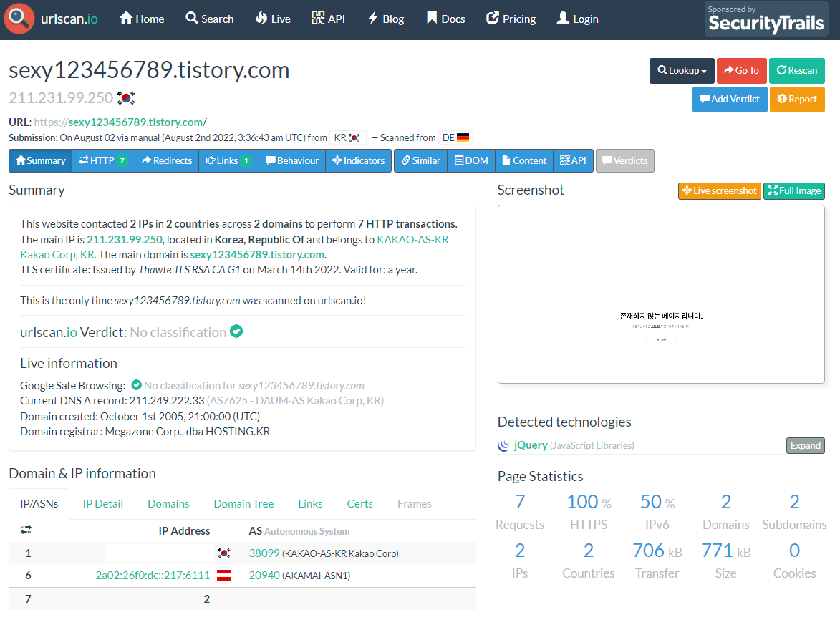The height and width of the screenshot is (630, 840).
Task: Switch to the HTTP tab
Action: 103,160
